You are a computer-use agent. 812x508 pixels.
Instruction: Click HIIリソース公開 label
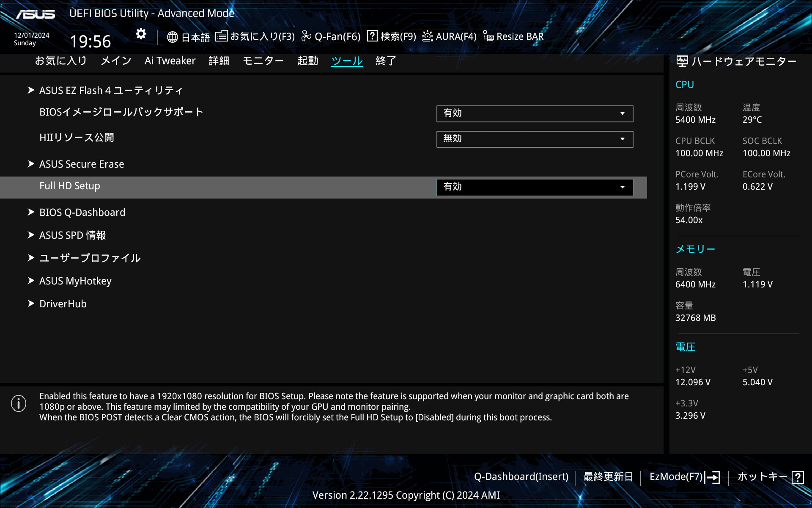pyautogui.click(x=77, y=138)
